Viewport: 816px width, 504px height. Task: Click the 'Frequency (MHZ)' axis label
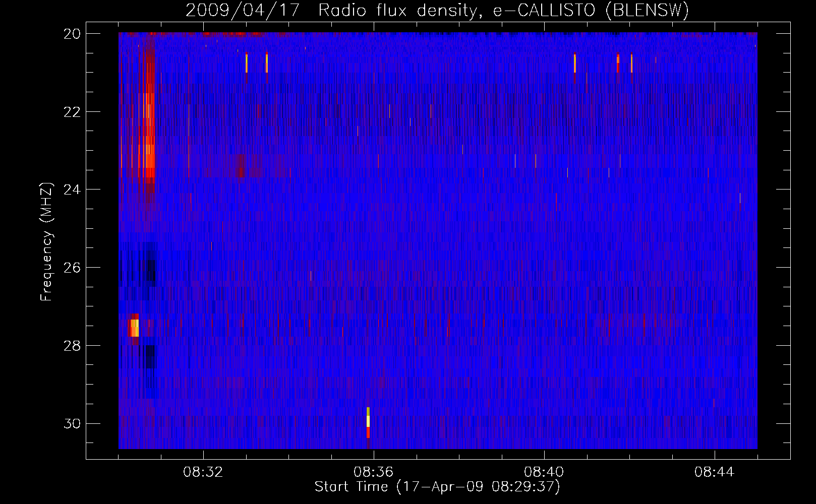tap(46, 242)
